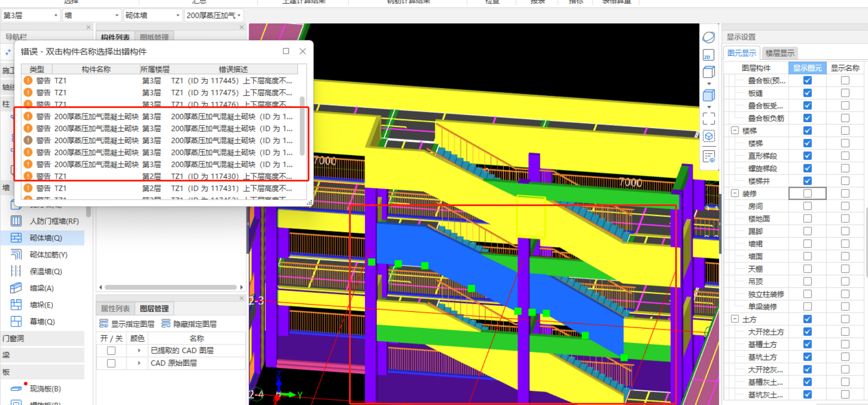This screenshot has height=405, width=868.
Task: Click 错误描述 column header
Action: pyautogui.click(x=233, y=69)
